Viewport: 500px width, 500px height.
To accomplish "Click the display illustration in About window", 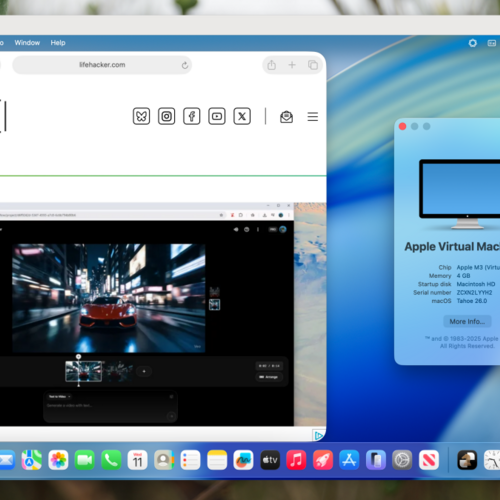I will pos(460,194).
